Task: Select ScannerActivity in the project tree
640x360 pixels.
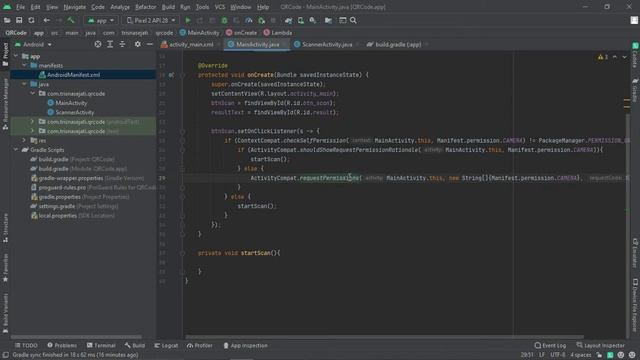Action: 74,112
